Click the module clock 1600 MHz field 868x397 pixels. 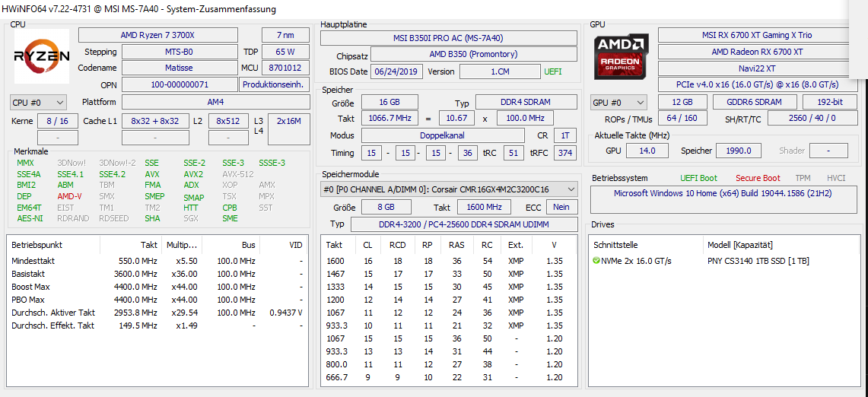(x=485, y=207)
